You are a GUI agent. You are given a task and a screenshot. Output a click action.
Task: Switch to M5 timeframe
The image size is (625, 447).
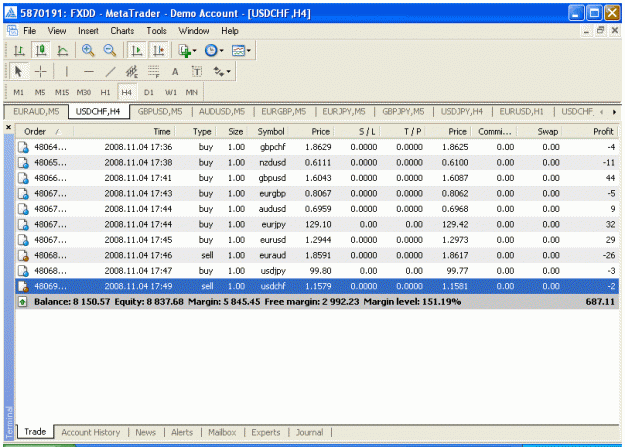click(x=40, y=93)
